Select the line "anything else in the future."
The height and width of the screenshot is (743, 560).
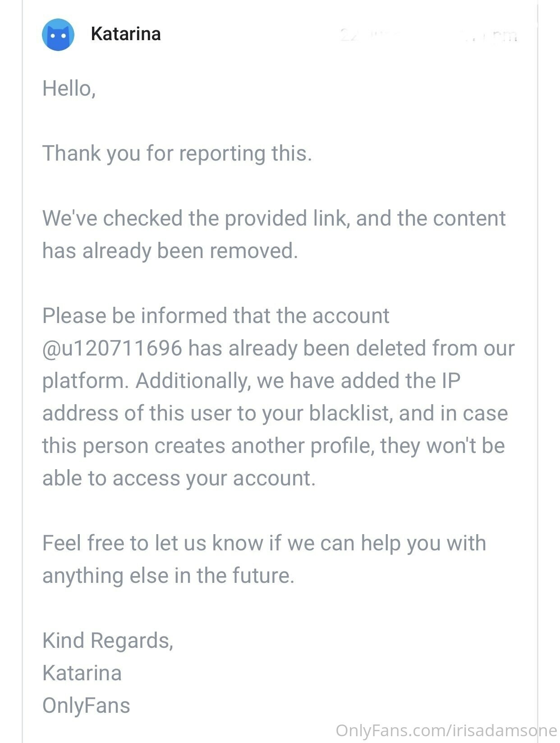169,576
